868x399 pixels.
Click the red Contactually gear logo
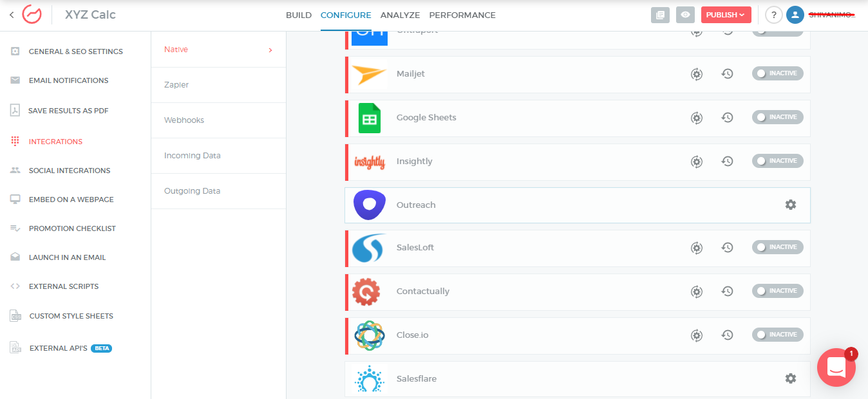coord(366,292)
